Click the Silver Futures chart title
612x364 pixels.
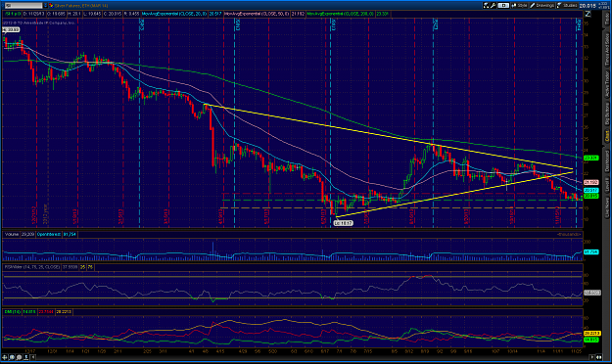(81, 6)
